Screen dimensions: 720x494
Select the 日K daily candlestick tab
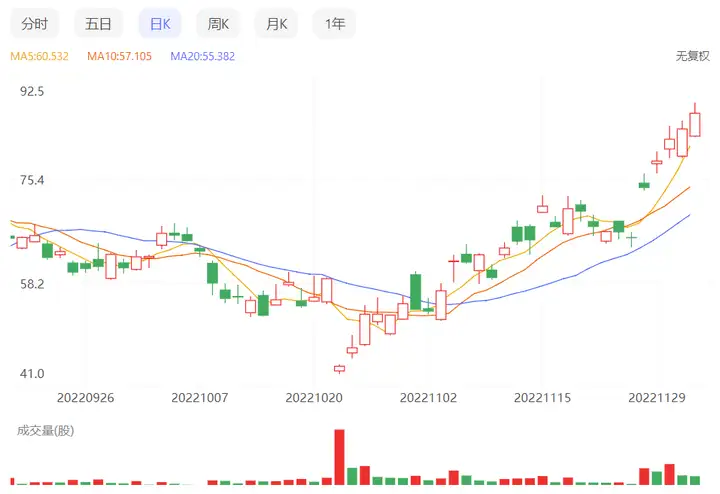(x=160, y=23)
